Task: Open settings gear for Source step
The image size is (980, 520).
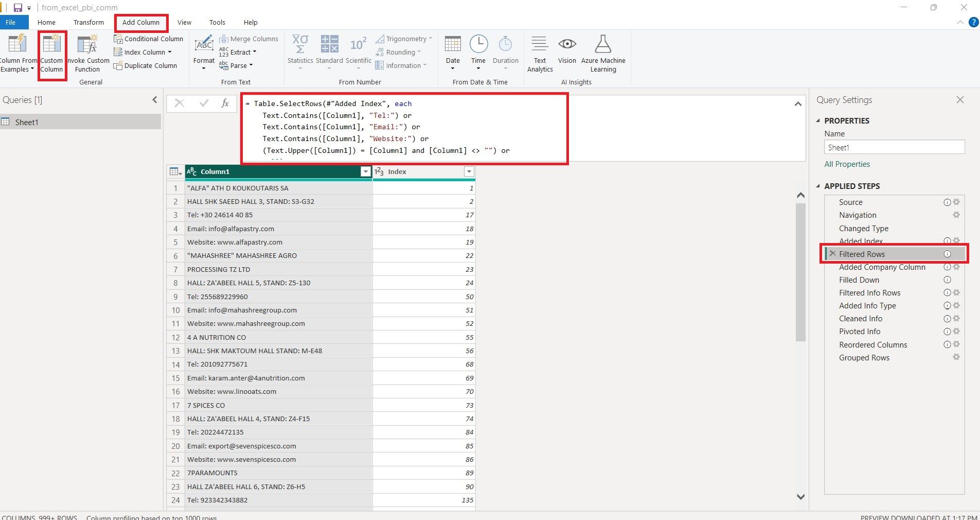Action: pyautogui.click(x=956, y=202)
